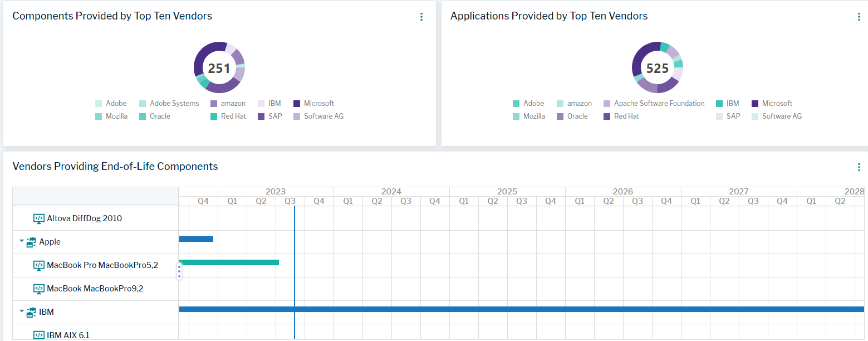The image size is (868, 341).
Task: Click the IBM AIX 6.1 component icon
Action: click(x=38, y=335)
